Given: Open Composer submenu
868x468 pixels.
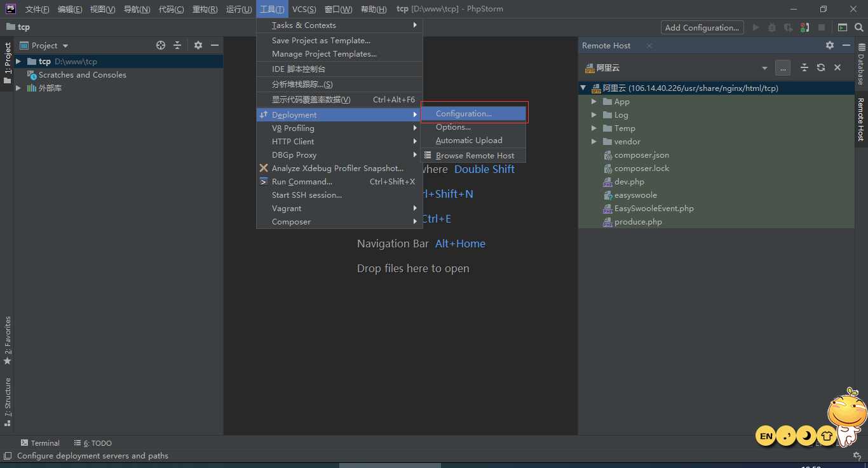Looking at the screenshot, I should 339,221.
